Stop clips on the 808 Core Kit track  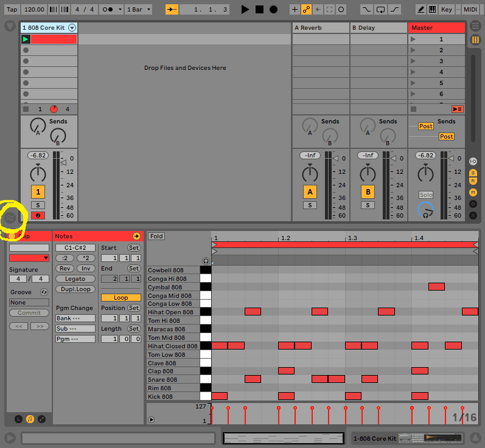tap(26, 109)
